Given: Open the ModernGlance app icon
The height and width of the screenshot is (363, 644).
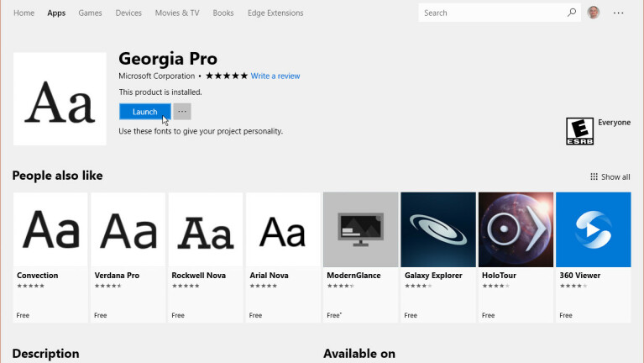Looking at the screenshot, I should 360,229.
